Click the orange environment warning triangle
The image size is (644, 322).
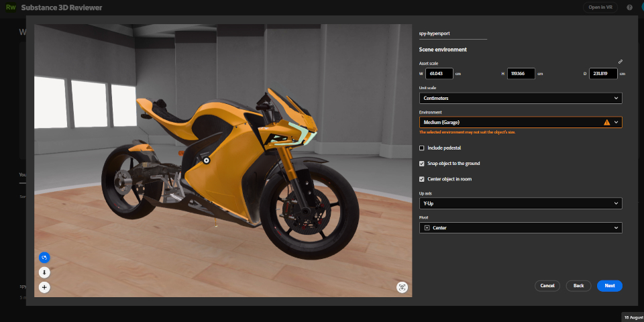tap(606, 122)
